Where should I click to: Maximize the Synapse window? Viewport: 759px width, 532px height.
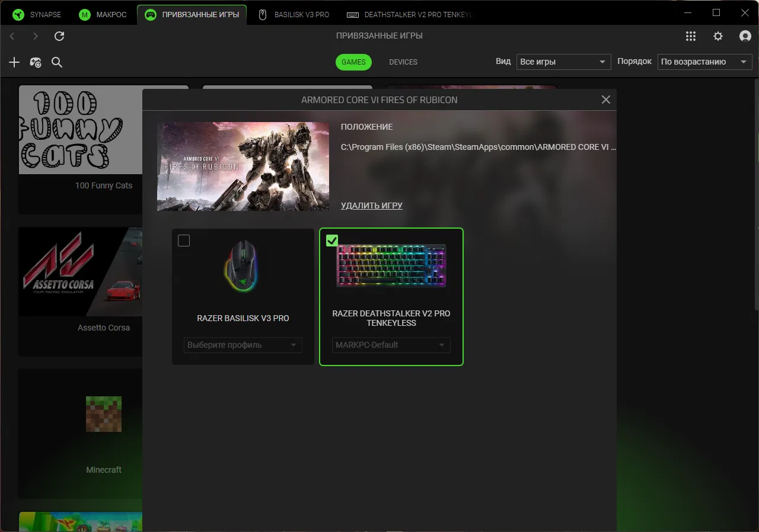[716, 13]
